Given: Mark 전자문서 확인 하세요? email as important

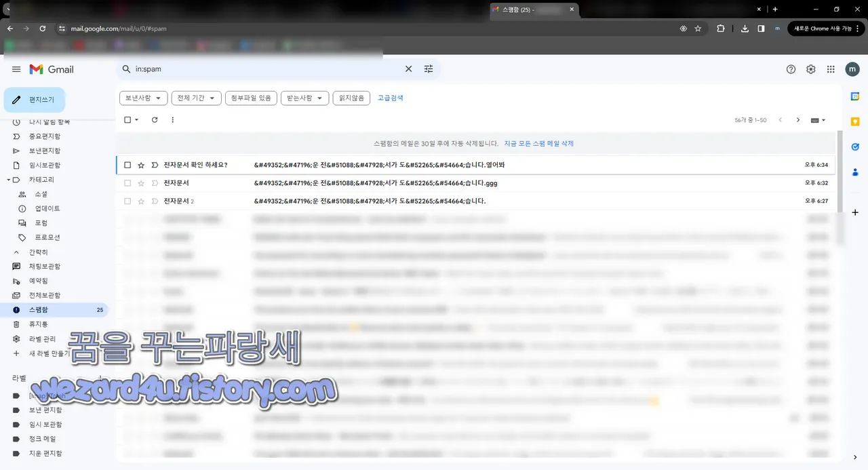Looking at the screenshot, I should (x=155, y=165).
